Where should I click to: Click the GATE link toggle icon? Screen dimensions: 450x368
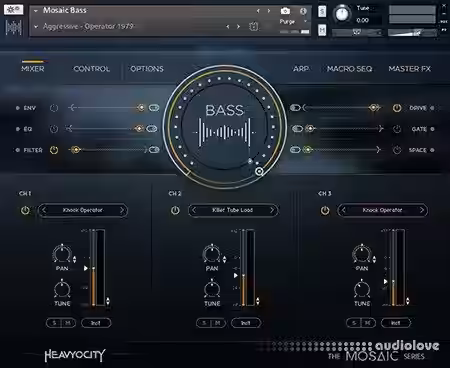click(x=297, y=129)
